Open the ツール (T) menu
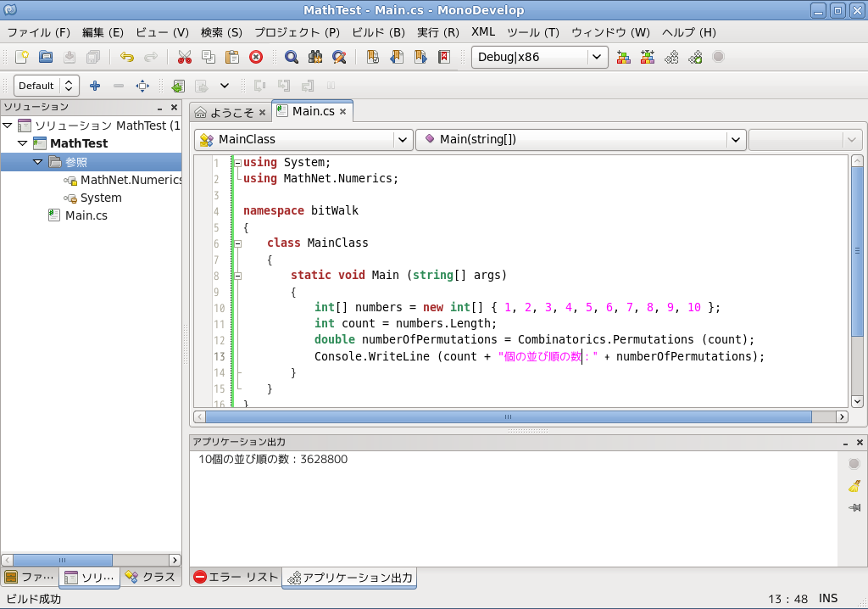The width and height of the screenshot is (868, 609). [533, 32]
